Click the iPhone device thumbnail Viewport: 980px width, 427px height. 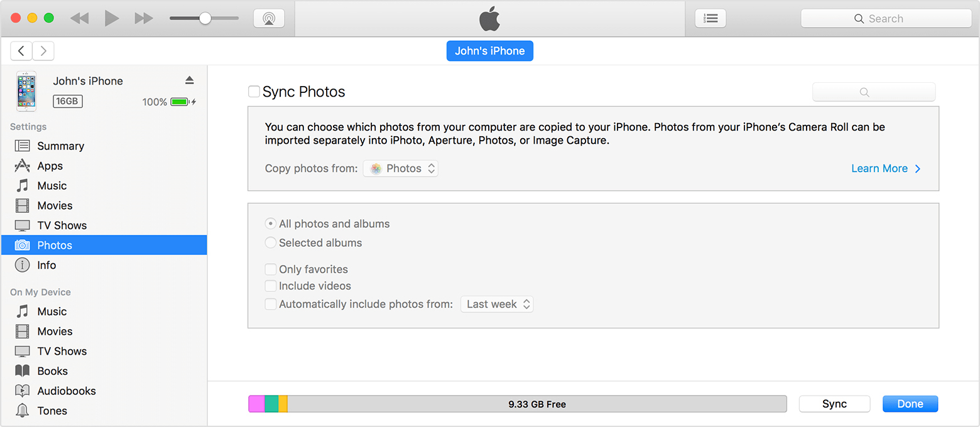26,92
